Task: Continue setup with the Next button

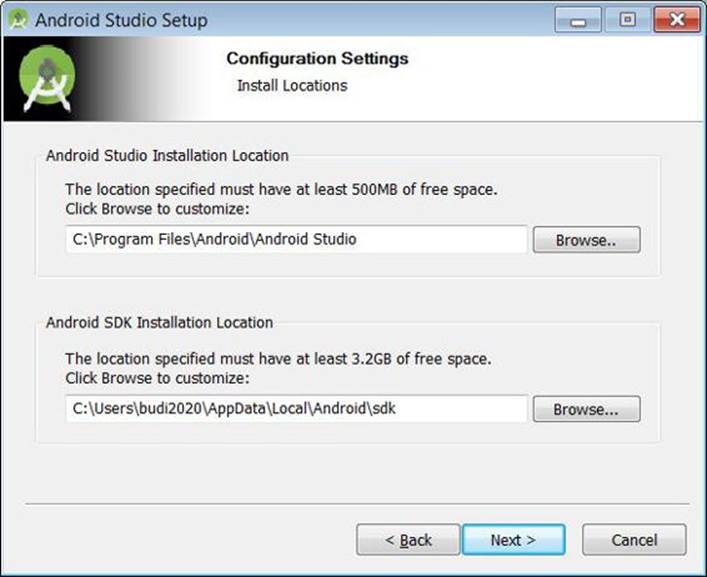Action: (x=514, y=540)
